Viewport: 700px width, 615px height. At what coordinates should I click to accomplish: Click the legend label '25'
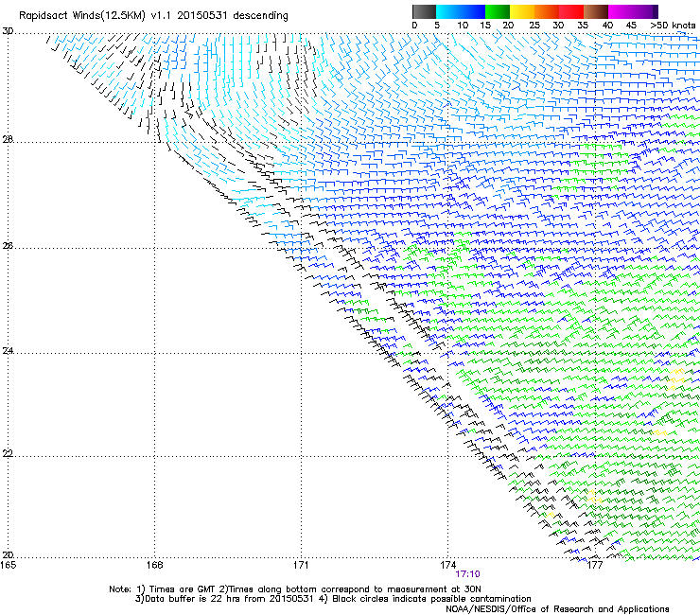(534, 25)
